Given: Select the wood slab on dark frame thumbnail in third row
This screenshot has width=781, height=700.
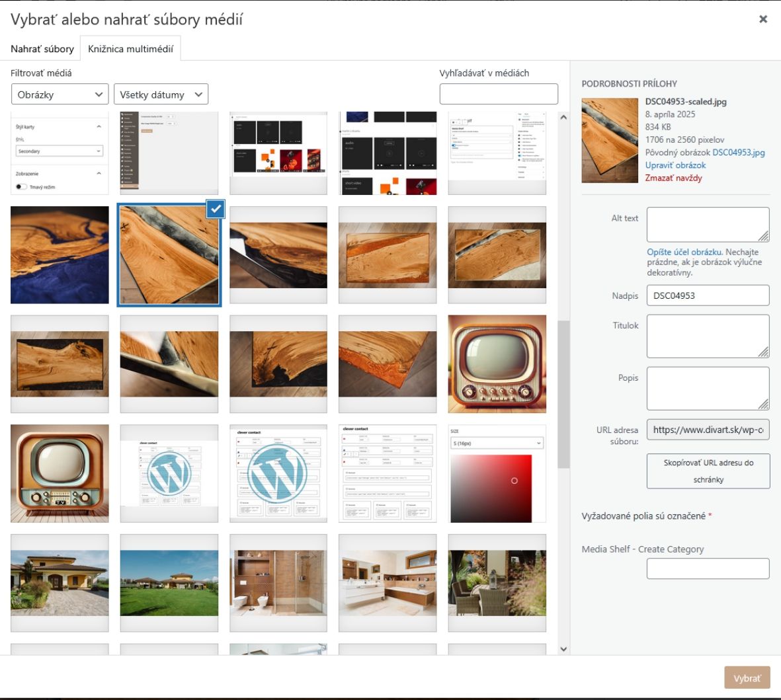Looking at the screenshot, I should [x=60, y=364].
